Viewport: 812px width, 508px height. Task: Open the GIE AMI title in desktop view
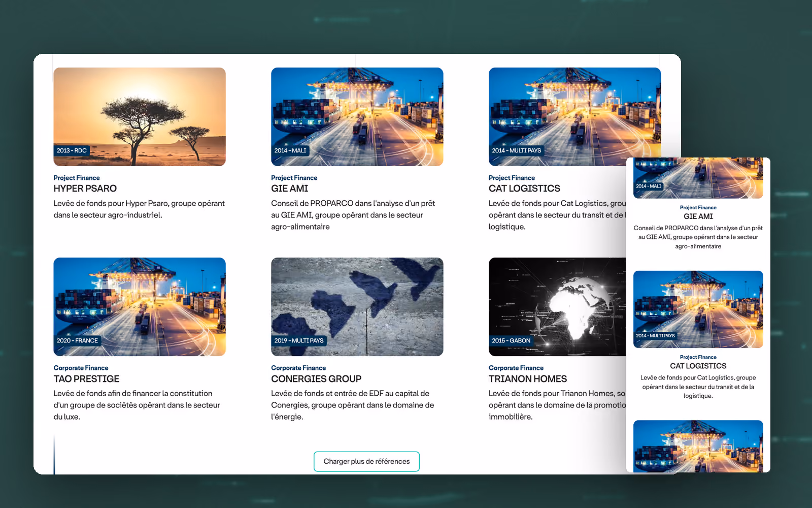(x=290, y=188)
